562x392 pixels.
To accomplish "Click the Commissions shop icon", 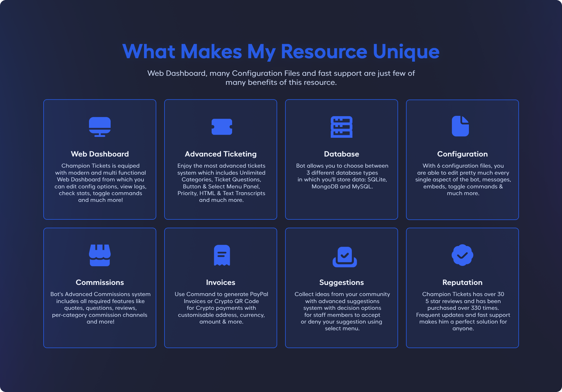I will tap(100, 255).
